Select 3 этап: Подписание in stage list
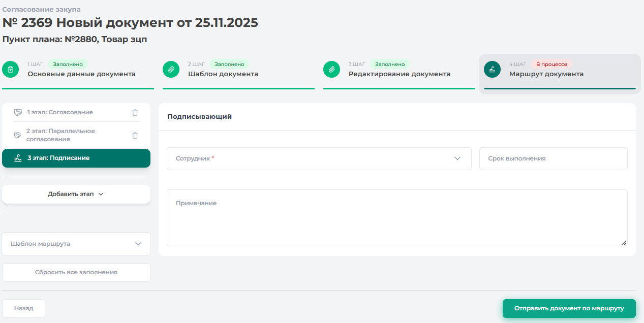The image size is (644, 323). click(76, 158)
